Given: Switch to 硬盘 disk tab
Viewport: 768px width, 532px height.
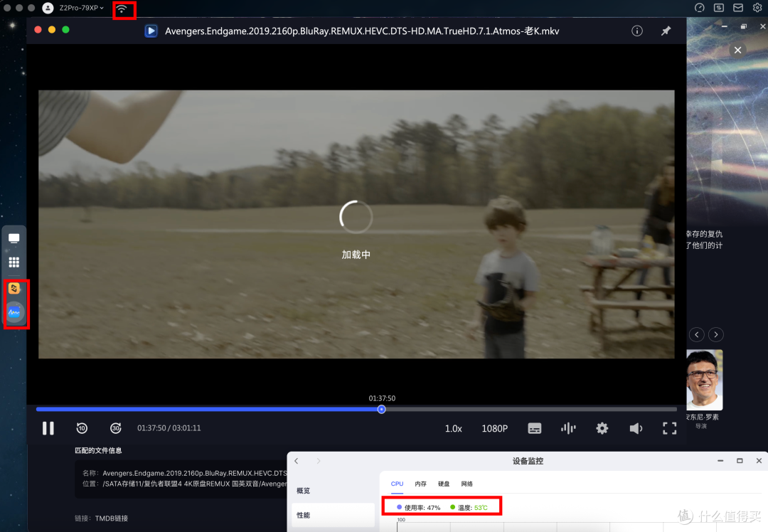Looking at the screenshot, I should (x=444, y=484).
